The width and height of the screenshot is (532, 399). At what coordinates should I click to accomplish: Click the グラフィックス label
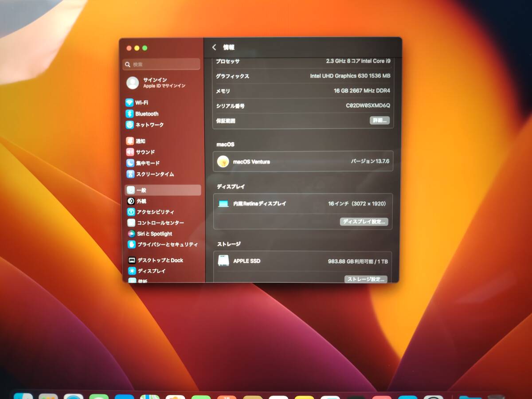click(232, 76)
